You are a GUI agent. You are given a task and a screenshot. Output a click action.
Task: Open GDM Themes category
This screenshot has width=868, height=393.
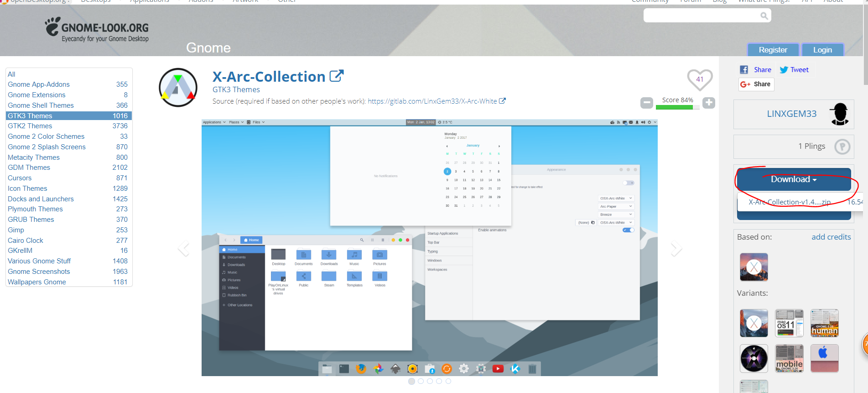[29, 168]
